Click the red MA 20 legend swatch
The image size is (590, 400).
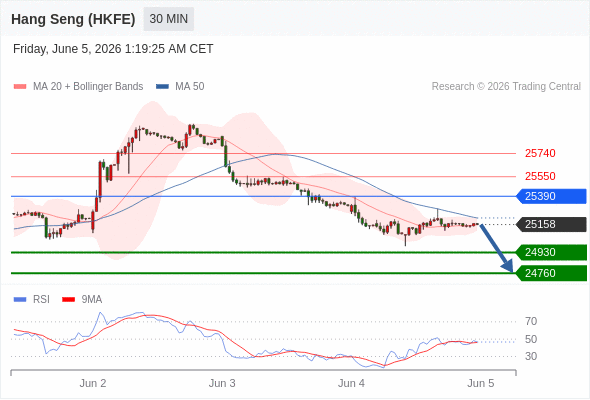(20, 87)
